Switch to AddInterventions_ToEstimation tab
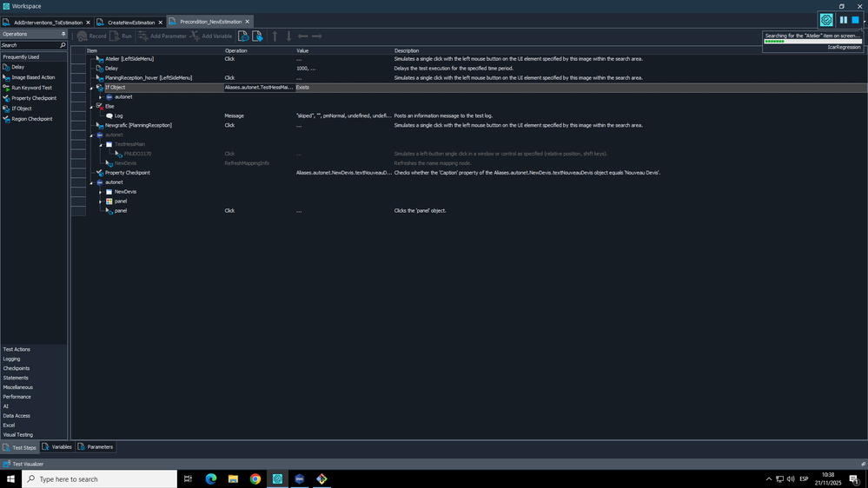 pos(48,23)
